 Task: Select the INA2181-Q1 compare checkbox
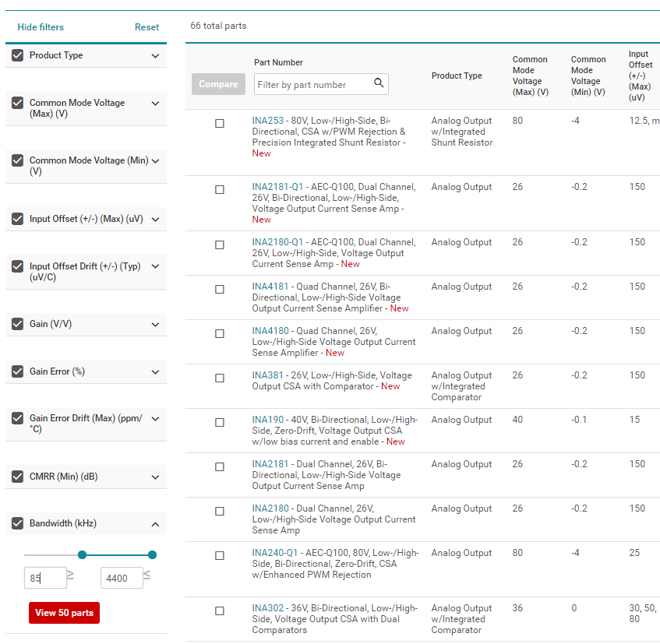point(220,190)
